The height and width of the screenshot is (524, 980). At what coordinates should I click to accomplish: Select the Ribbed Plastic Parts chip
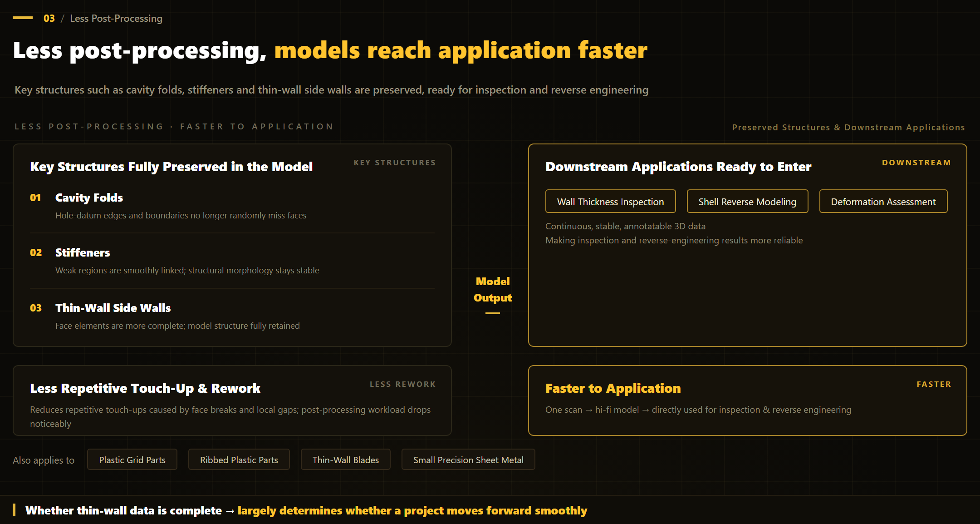pos(239,460)
